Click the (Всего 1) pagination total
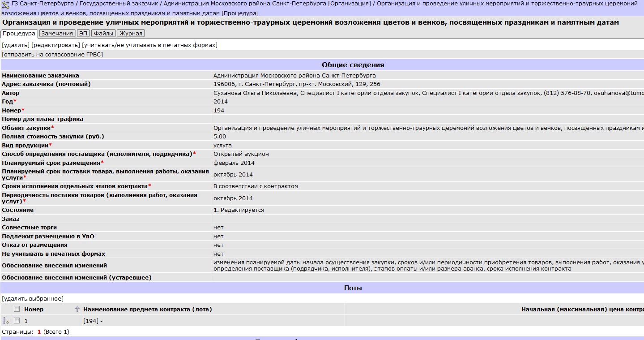The height and width of the screenshot is (340, 644). pyautogui.click(x=56, y=332)
